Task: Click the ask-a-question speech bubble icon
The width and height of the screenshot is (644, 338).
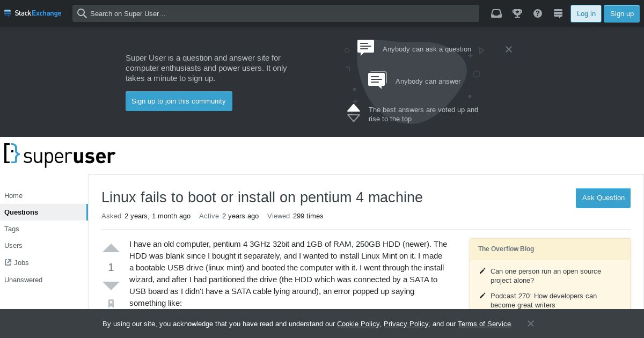Action: pos(366,47)
